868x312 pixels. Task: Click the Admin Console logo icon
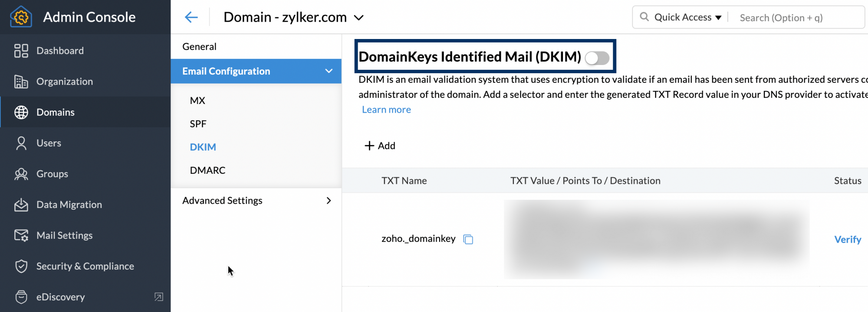21,17
